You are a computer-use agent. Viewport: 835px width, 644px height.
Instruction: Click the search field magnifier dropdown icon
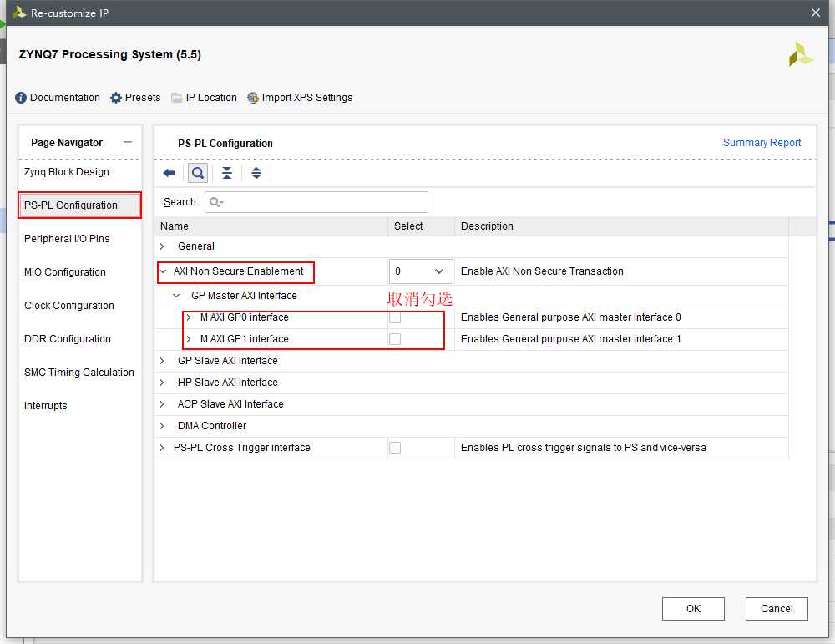click(x=216, y=202)
